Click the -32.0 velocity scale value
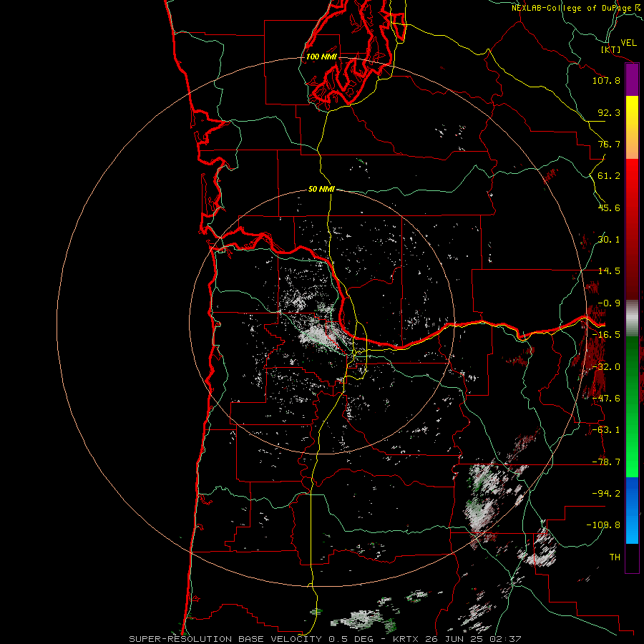Image resolution: width=644 pixels, height=644 pixels. coord(606,367)
